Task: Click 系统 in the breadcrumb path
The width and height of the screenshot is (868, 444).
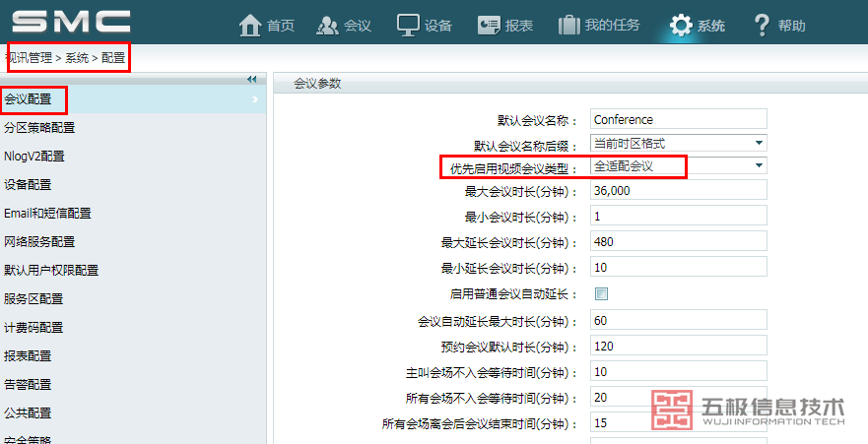Action: (x=77, y=58)
